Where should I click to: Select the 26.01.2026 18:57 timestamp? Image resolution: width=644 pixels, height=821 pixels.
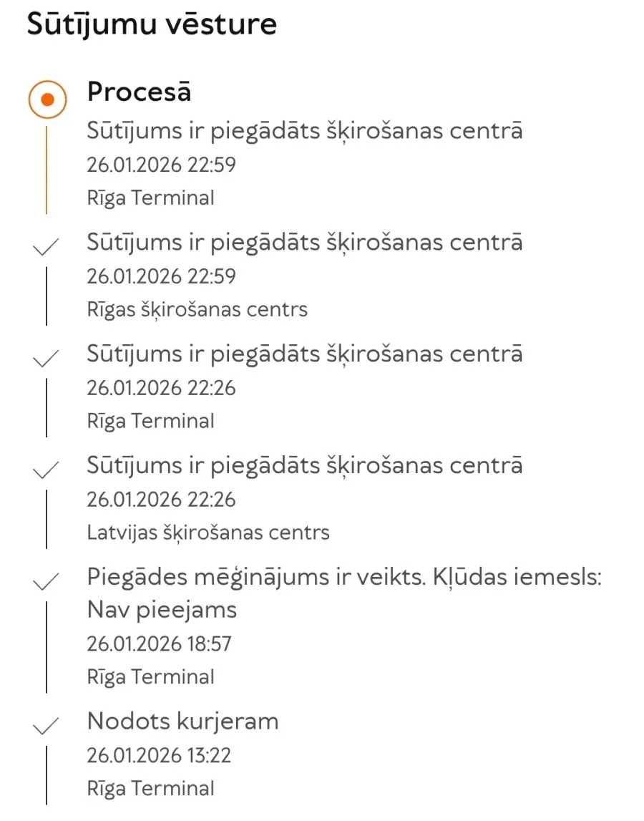(159, 643)
